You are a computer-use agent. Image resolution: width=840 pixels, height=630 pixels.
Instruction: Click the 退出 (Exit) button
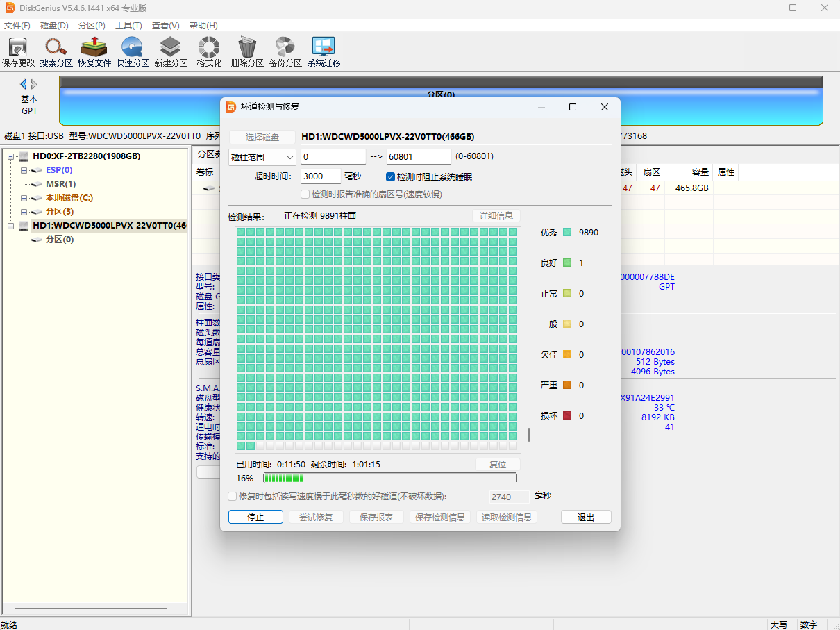(586, 517)
